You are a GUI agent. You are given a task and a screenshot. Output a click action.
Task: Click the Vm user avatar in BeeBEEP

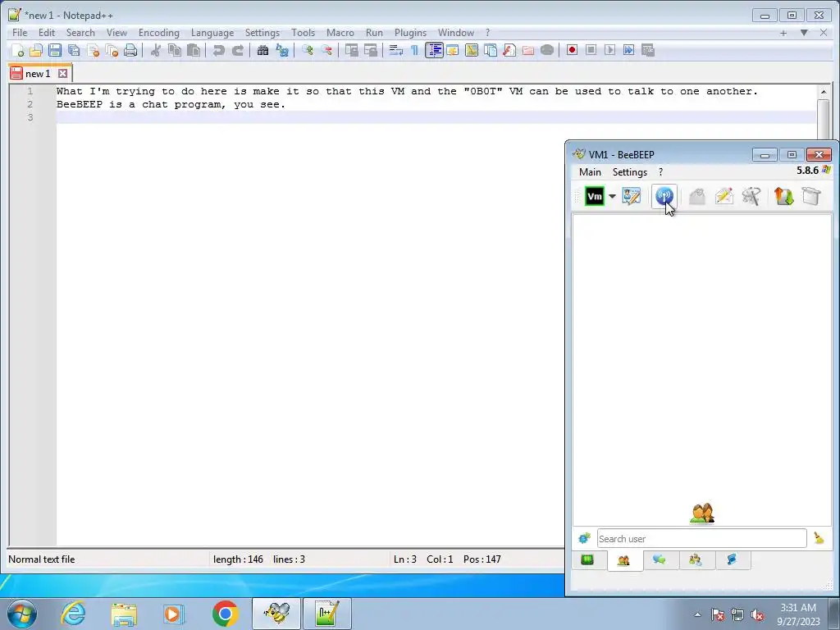595,196
